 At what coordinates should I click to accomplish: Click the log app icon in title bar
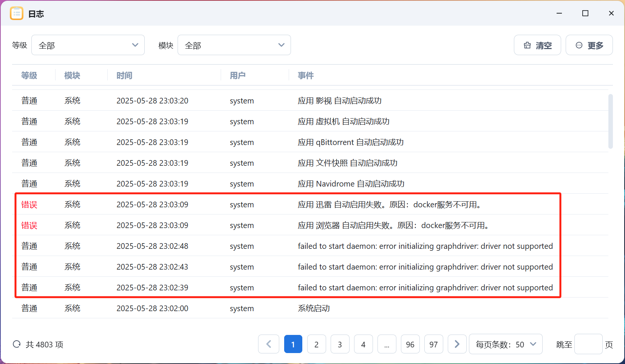pos(17,14)
